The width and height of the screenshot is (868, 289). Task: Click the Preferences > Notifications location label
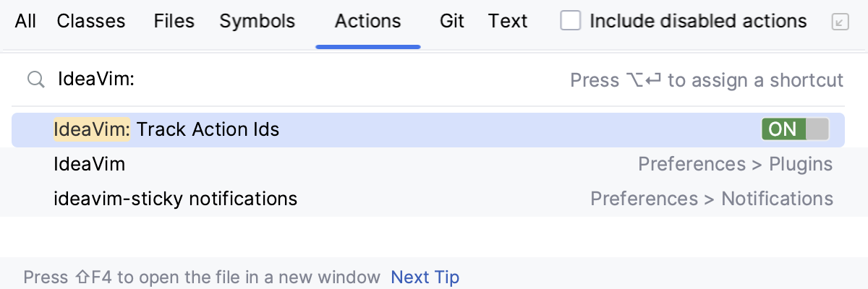pyautogui.click(x=712, y=198)
